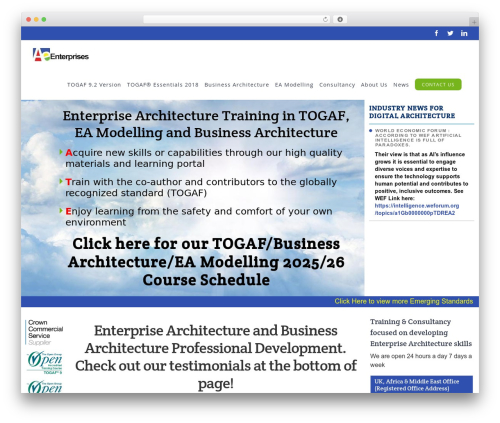The image size is (500, 423).
Task: Click the Professional Development testimonials heading
Action: (x=216, y=357)
